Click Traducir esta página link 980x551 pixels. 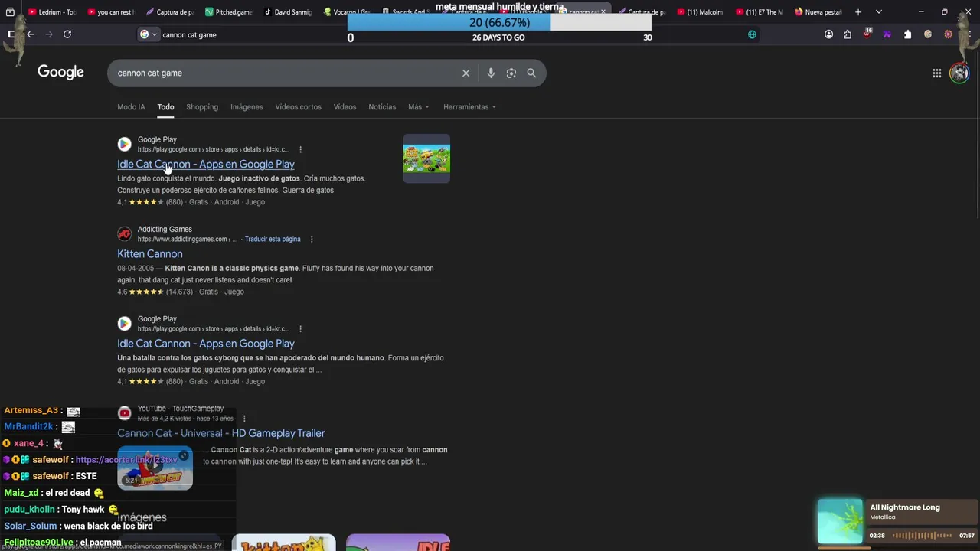point(273,239)
